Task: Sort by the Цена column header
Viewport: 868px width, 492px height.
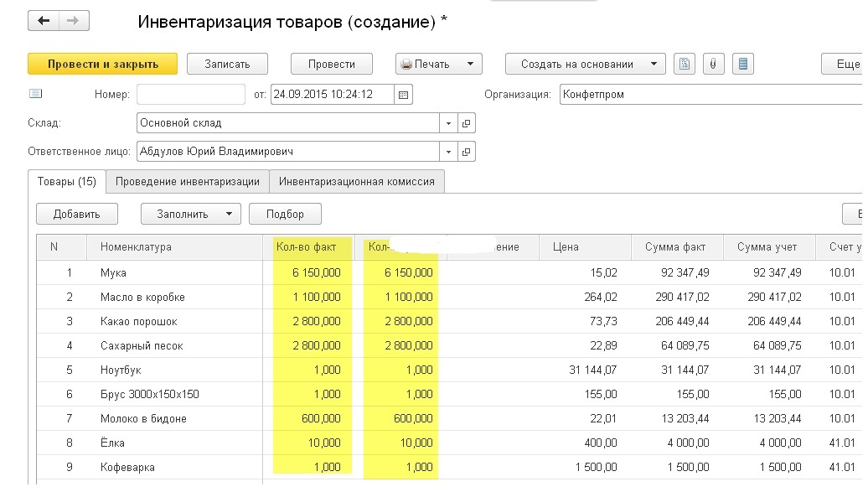Action: tap(585, 247)
